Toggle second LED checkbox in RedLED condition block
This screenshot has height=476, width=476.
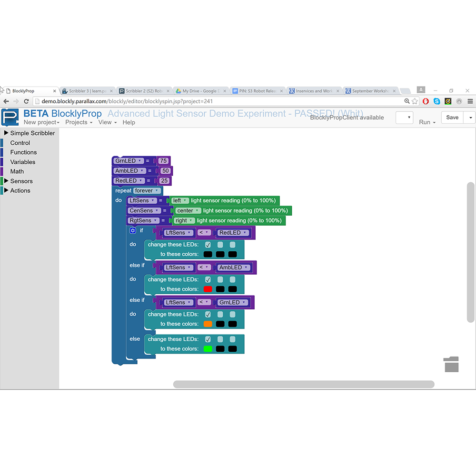point(220,245)
